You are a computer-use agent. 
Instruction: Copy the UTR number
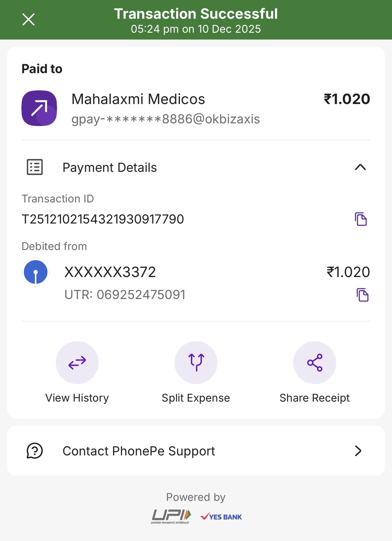362,295
